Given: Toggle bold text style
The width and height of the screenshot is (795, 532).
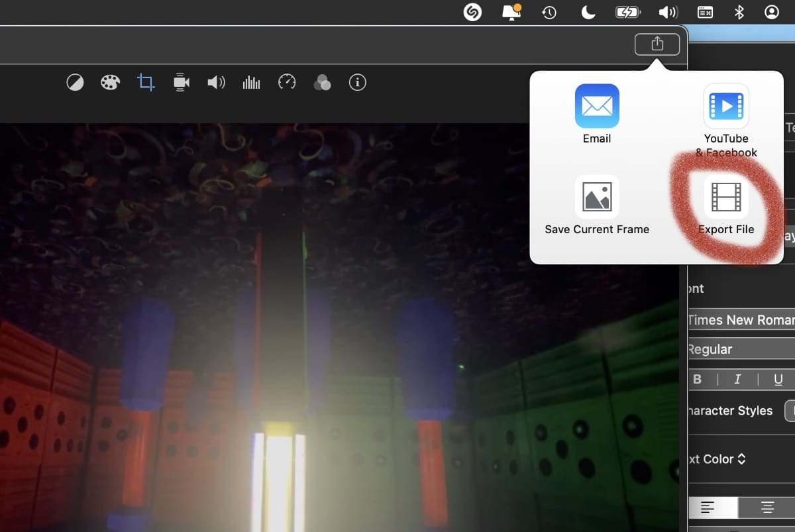Looking at the screenshot, I should [x=698, y=380].
